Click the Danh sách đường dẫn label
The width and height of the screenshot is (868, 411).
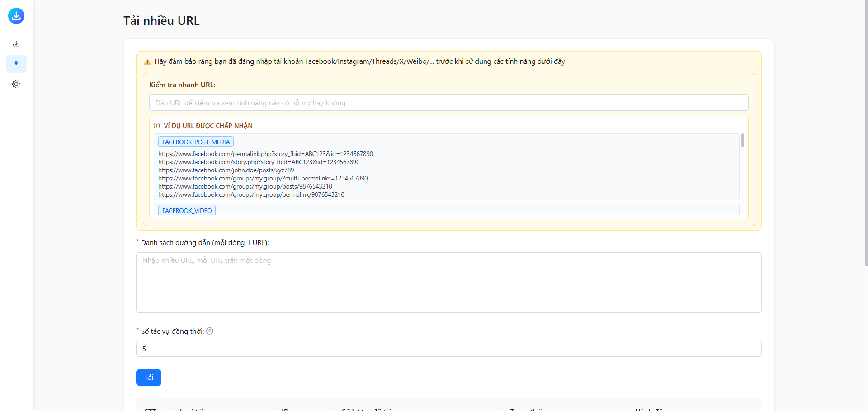205,243
